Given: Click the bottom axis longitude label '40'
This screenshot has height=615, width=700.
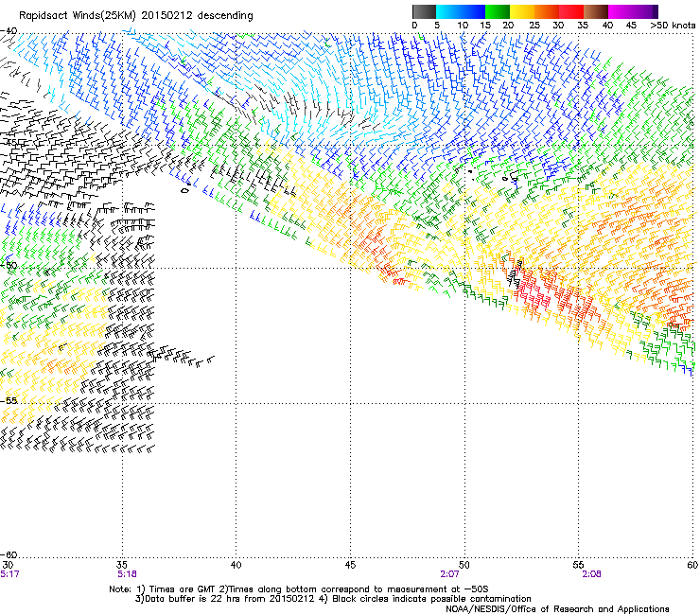Looking at the screenshot, I should pyautogui.click(x=236, y=566).
